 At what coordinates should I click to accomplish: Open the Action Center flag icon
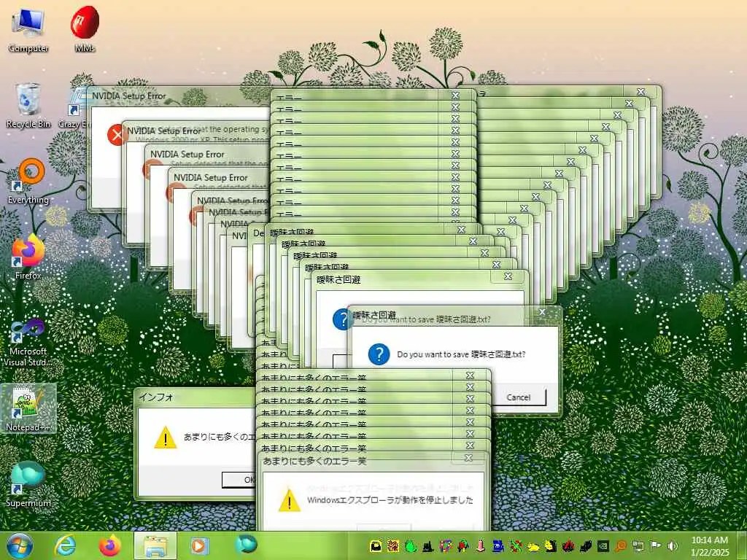tap(656, 545)
